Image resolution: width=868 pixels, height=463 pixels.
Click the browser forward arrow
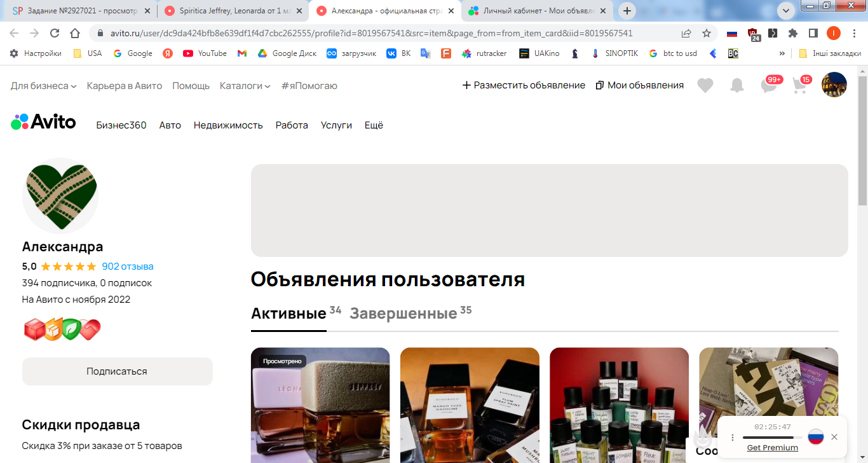click(x=34, y=33)
